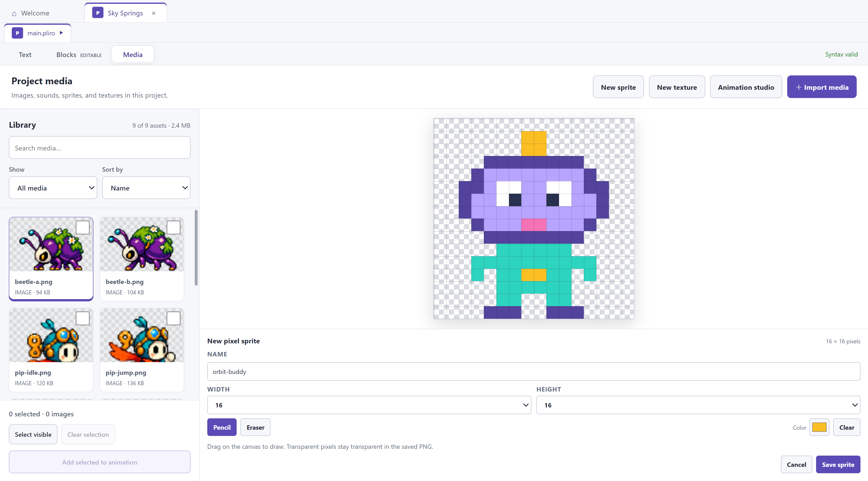868x481 pixels.
Task: Click the Sky Springs project P icon
Action: coord(98,13)
